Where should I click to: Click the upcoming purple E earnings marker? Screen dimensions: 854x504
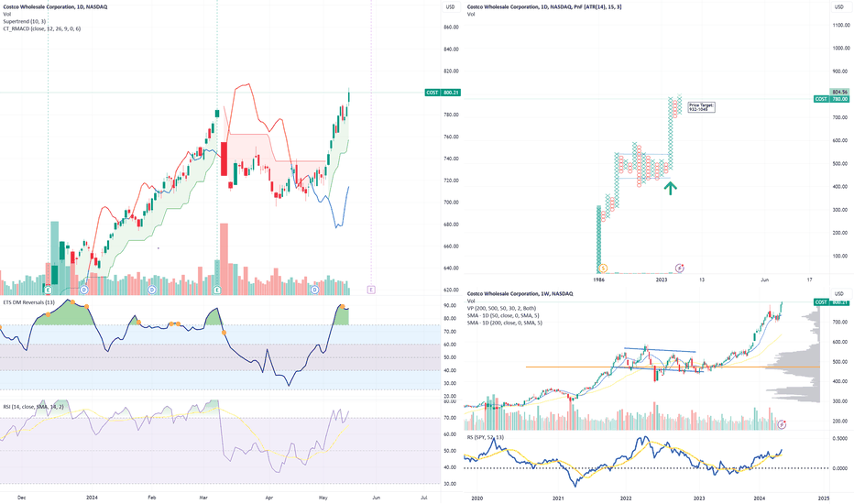coord(371,290)
